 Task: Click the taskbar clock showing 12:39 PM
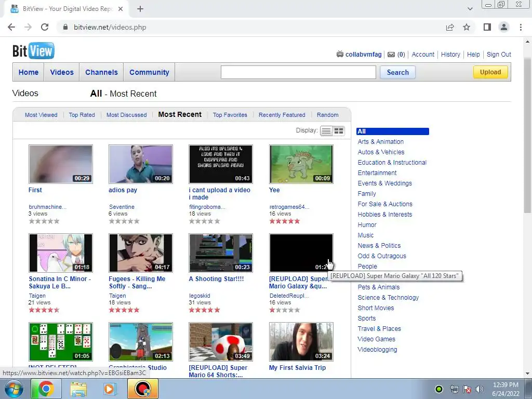click(x=506, y=385)
